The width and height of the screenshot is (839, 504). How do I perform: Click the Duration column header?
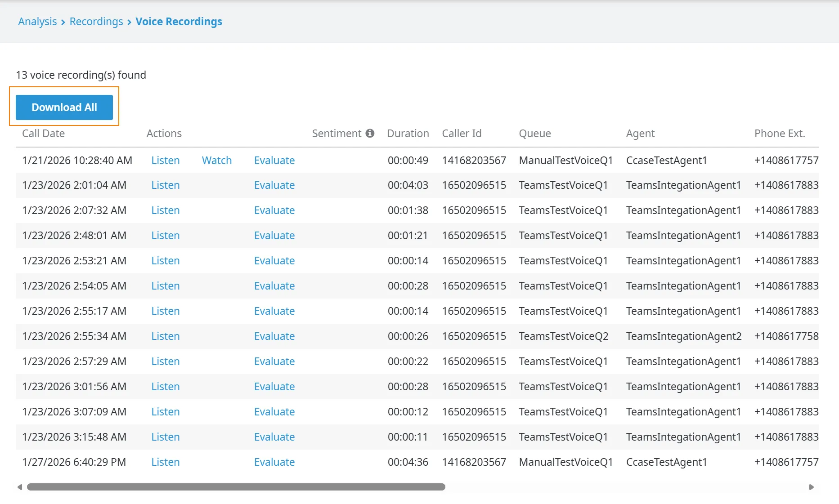(x=408, y=134)
